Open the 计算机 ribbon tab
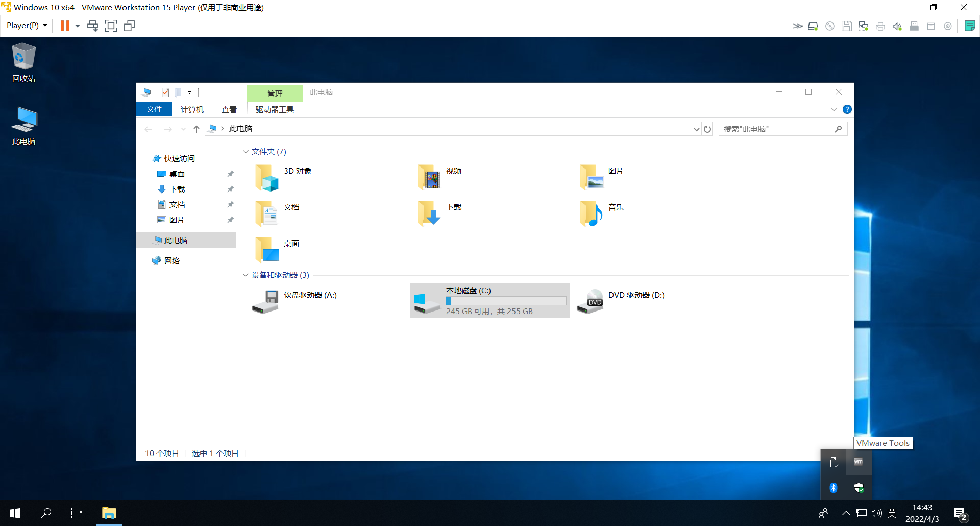The image size is (980, 526). 192,109
